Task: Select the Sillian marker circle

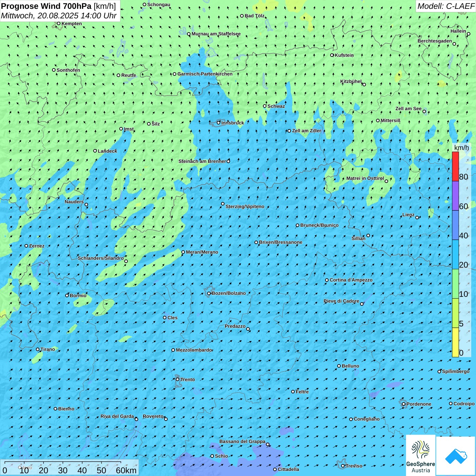Action: pos(368,235)
